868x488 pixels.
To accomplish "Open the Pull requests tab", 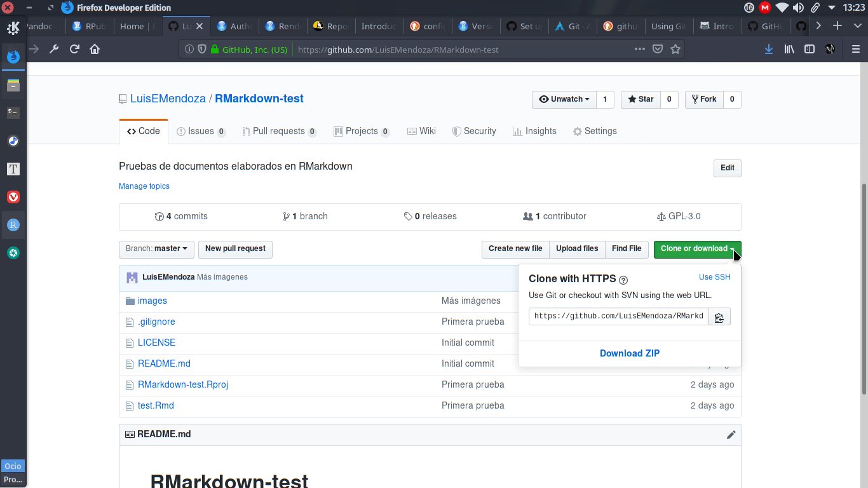I will pyautogui.click(x=280, y=131).
